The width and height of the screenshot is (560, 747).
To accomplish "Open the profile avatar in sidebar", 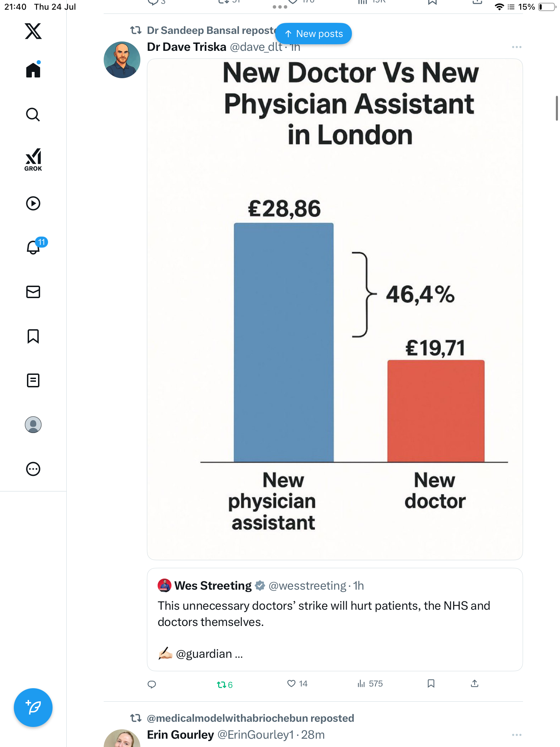I will 33,425.
